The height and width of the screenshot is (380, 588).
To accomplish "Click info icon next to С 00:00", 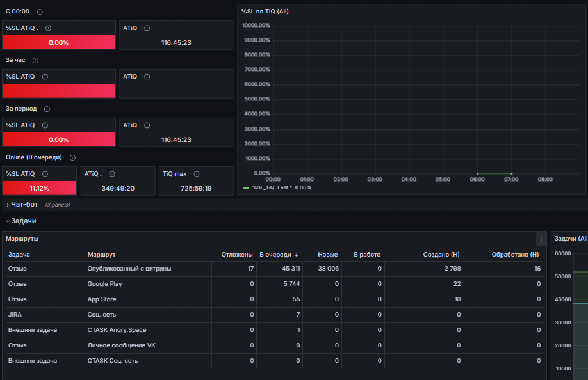I will [40, 12].
